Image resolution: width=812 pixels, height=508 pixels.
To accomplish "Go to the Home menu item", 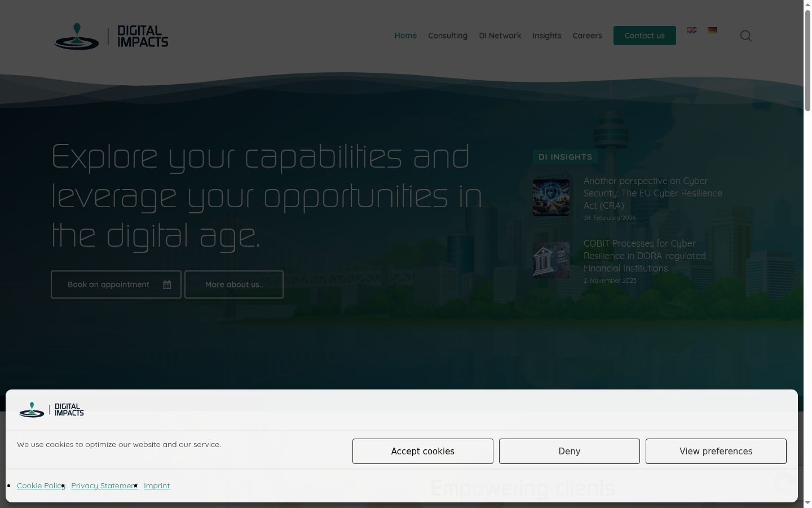I will pyautogui.click(x=405, y=36).
